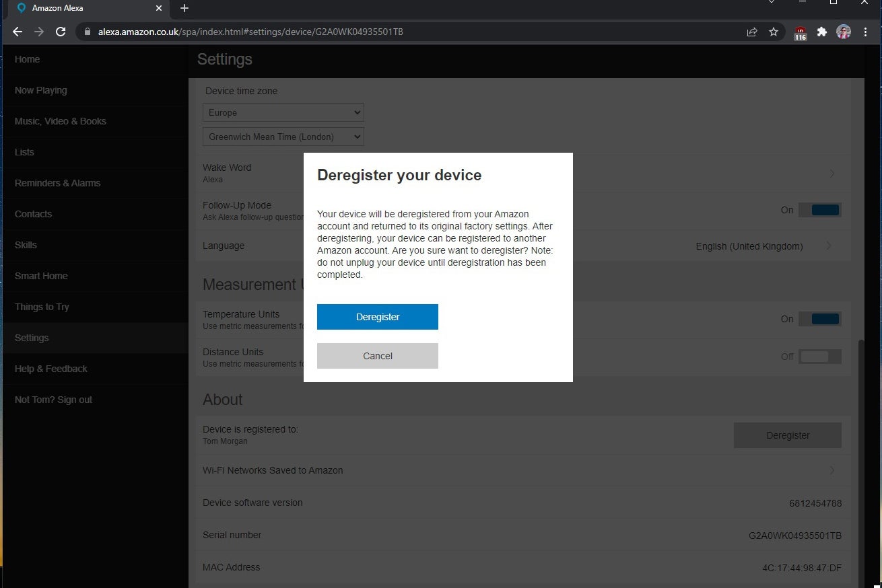Open a new tab with the plus icon
The height and width of the screenshot is (588, 882).
pyautogui.click(x=184, y=8)
